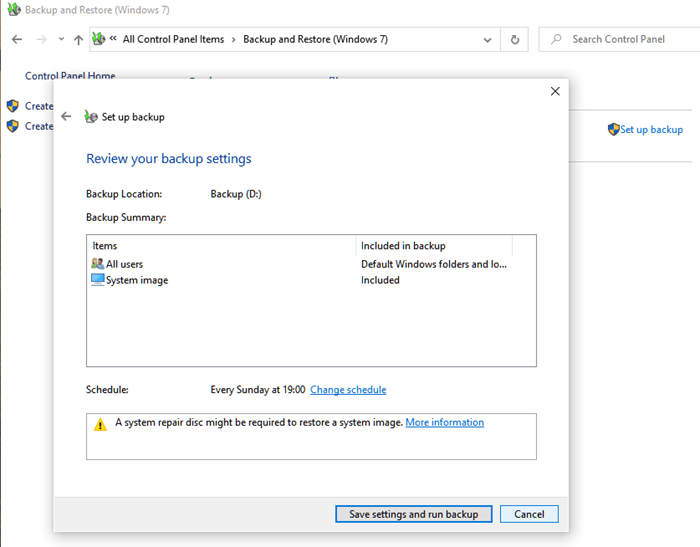This screenshot has width=700, height=547.
Task: Click the Review your backup settings heading
Action: [x=169, y=159]
